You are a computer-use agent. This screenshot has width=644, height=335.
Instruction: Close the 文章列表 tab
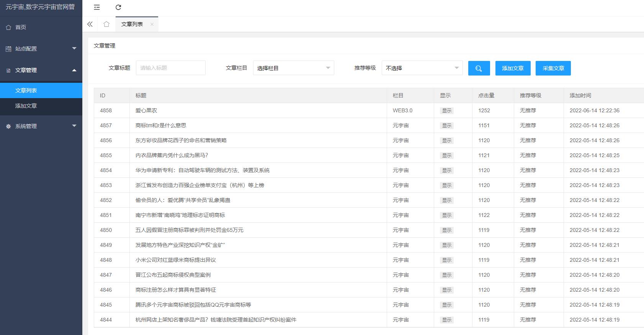pos(152,24)
